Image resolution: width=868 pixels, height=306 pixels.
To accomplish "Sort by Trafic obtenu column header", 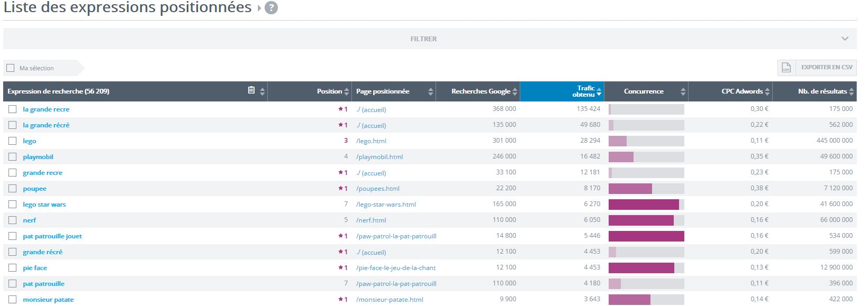I will click(585, 91).
